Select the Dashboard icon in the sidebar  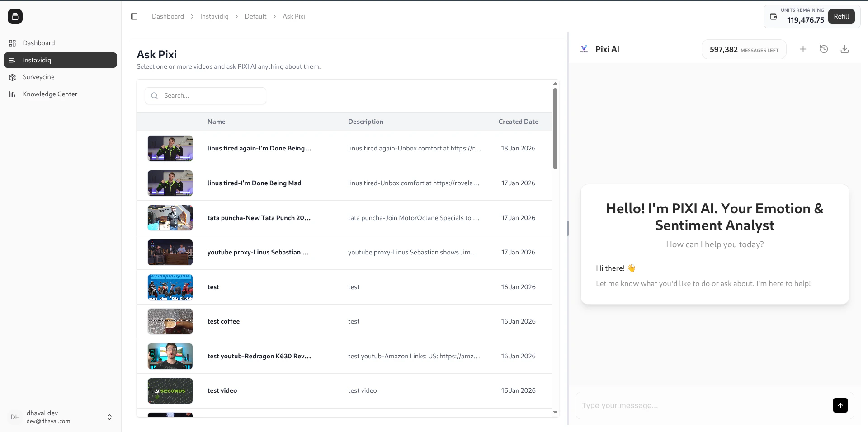click(x=12, y=43)
